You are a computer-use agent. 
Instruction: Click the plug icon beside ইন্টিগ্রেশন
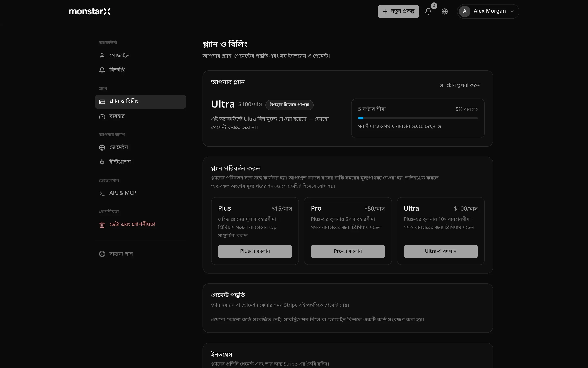pyautogui.click(x=102, y=162)
